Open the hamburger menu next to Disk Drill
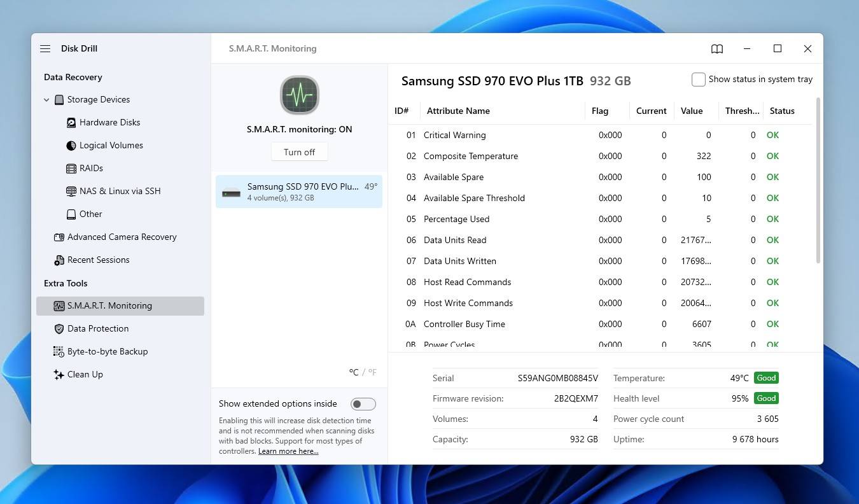The height and width of the screenshot is (504, 859). (x=45, y=48)
